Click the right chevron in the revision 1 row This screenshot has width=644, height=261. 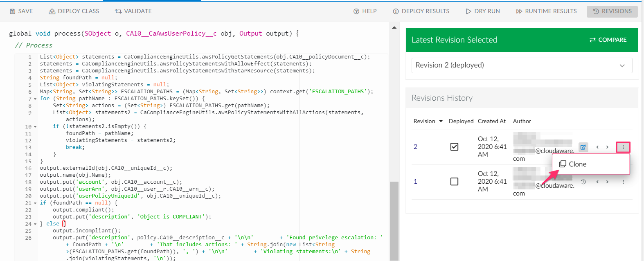coord(607,182)
